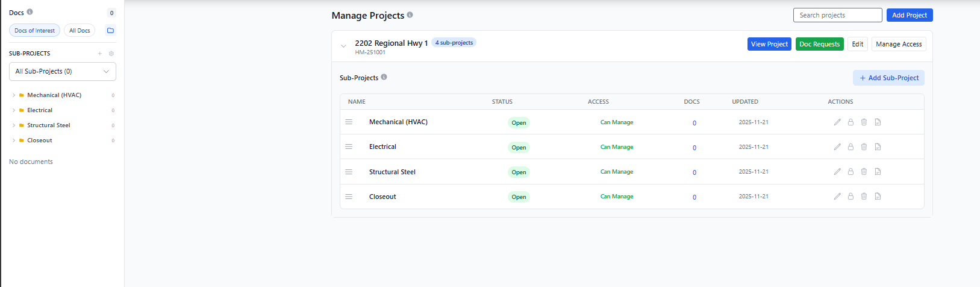Click the document icon in Electrical row
Viewport: 980px width, 287px height.
pyautogui.click(x=878, y=147)
